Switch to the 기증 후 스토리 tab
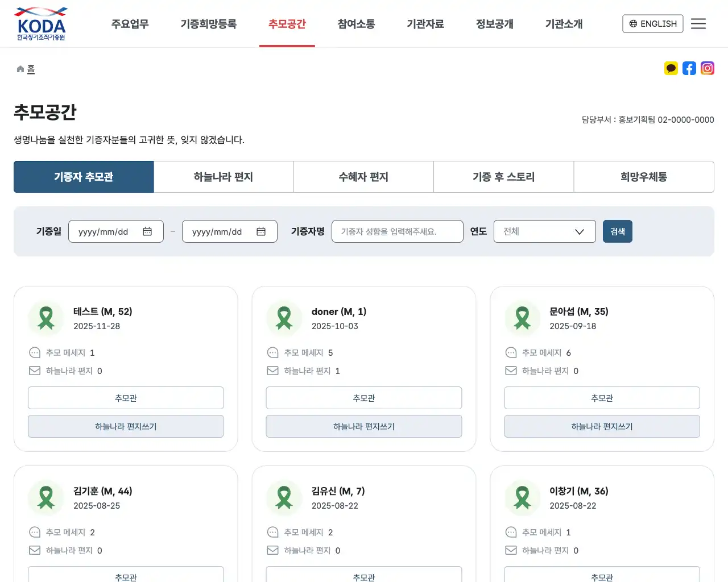Screen dimensions: 728x582 click(503, 177)
